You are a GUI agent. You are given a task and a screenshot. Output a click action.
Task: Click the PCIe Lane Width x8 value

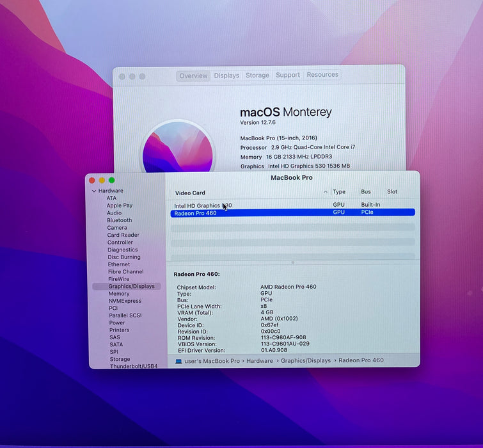[x=264, y=306]
